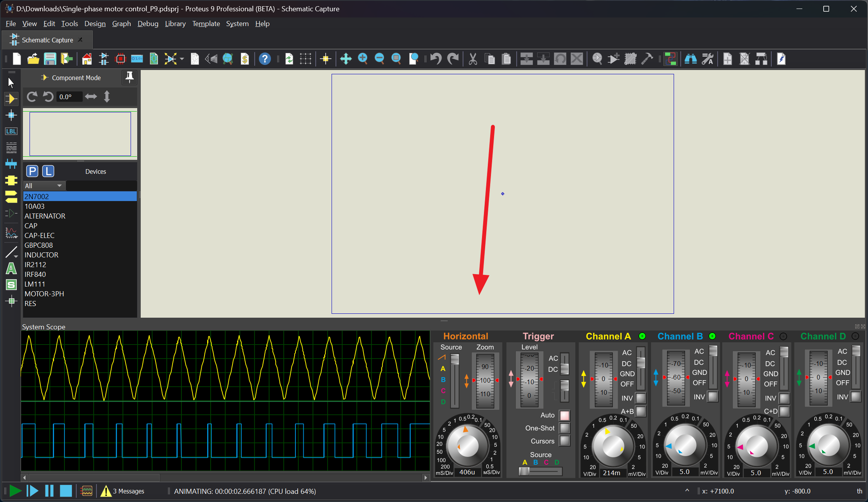The height and width of the screenshot is (502, 868).
Task: Open the 3 Messages log
Action: point(128,491)
